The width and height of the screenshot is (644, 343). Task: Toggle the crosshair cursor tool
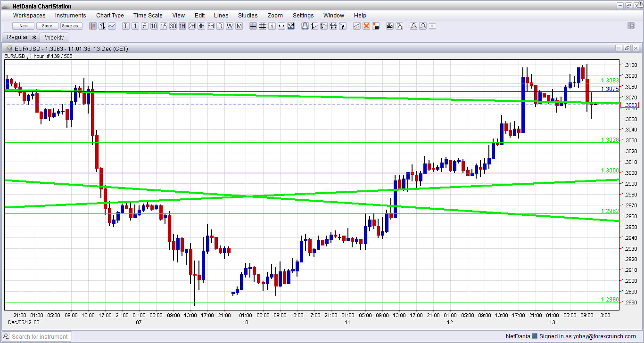(253, 26)
